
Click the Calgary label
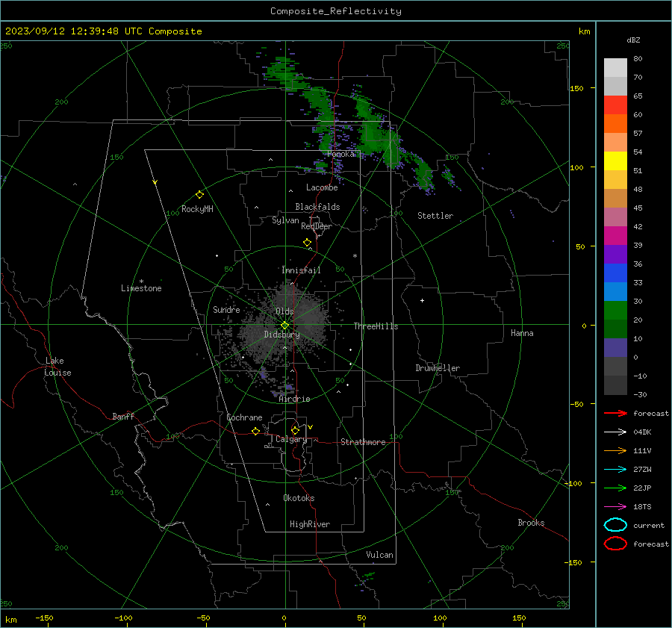click(x=291, y=439)
